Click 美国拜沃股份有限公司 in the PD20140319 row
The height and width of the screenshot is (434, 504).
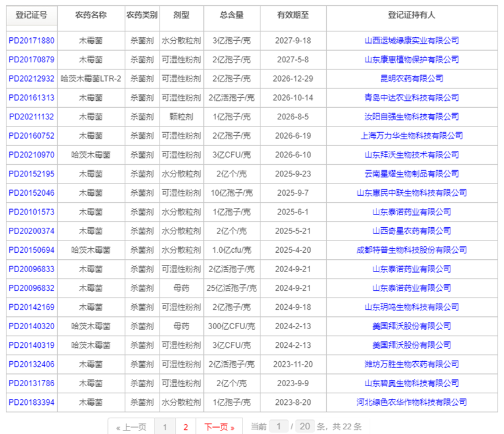(412, 345)
